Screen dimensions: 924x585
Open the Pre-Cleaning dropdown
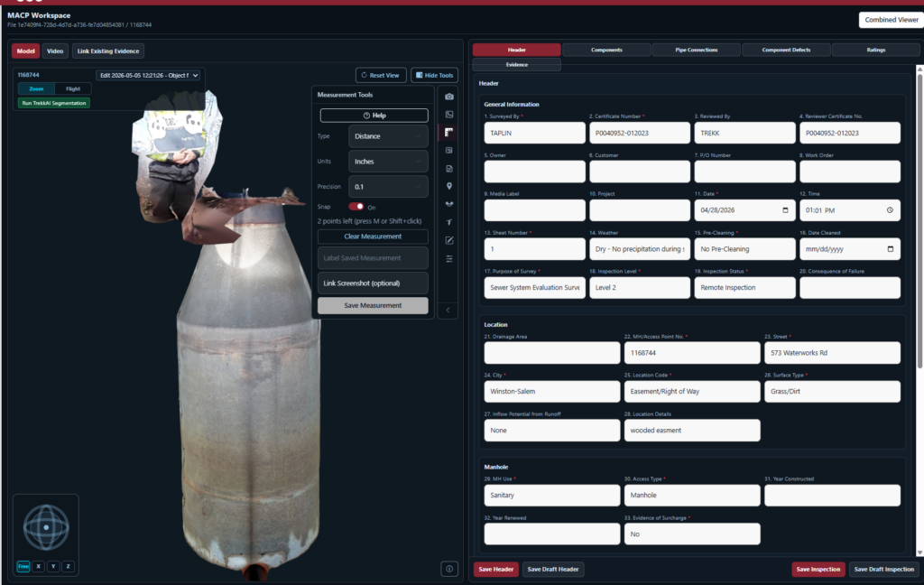pyautogui.click(x=744, y=249)
